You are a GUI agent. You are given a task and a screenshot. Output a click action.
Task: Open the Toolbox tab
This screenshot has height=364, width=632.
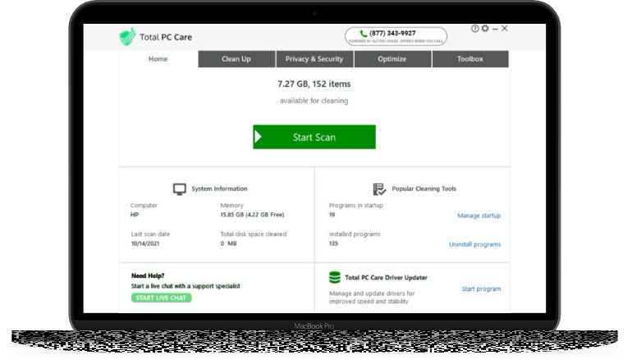click(x=470, y=59)
